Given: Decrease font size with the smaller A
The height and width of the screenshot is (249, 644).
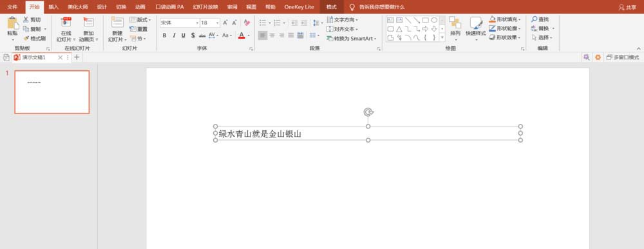Looking at the screenshot, I should 234,23.
